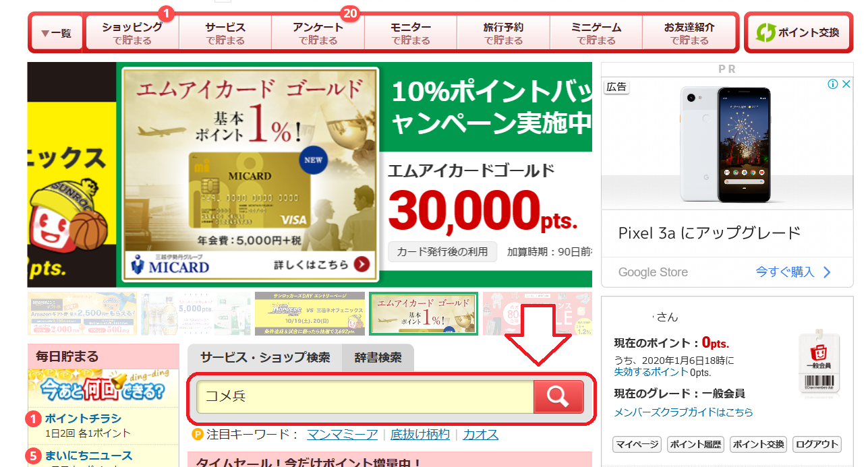
Task: Click the main MICARD gold card banner
Action: tap(250, 175)
